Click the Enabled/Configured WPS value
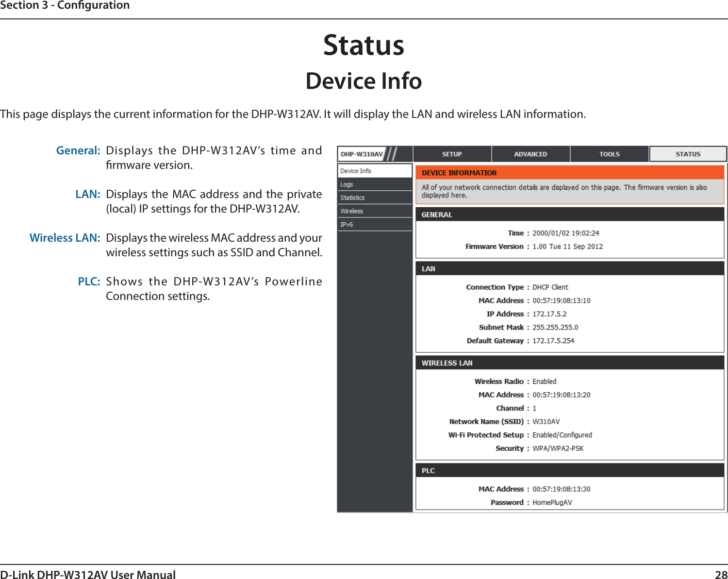The image size is (728, 579). pyautogui.click(x=562, y=435)
